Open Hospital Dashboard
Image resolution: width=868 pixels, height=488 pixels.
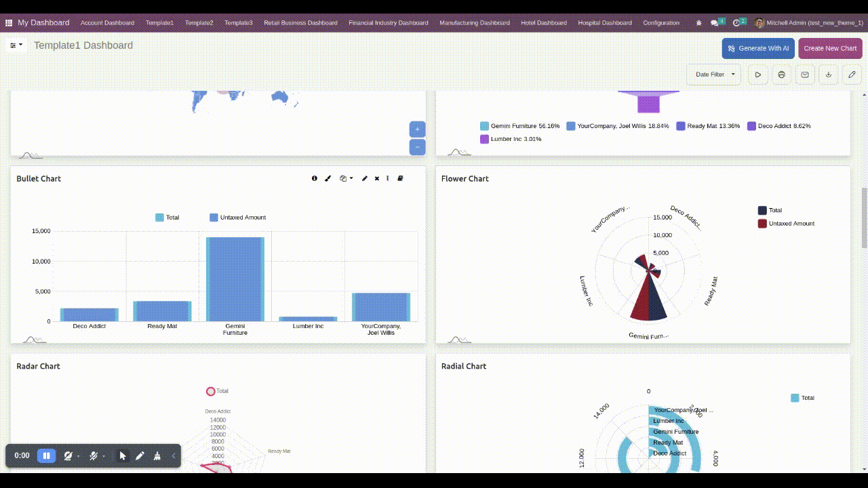[605, 22]
